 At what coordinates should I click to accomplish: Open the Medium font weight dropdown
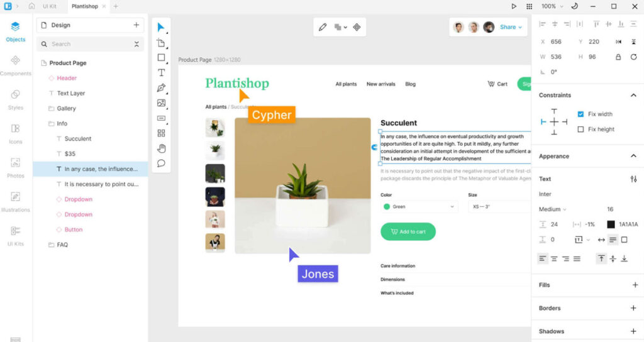pyautogui.click(x=552, y=209)
